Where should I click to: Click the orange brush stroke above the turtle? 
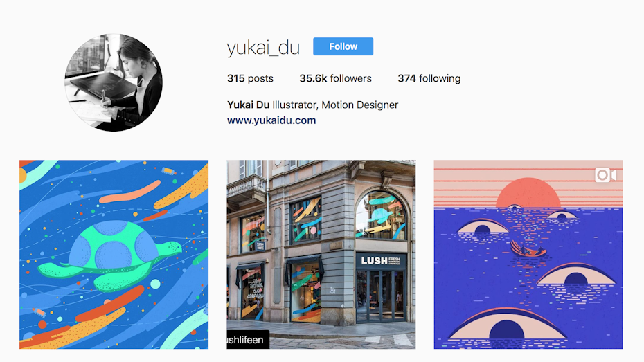[x=129, y=192]
